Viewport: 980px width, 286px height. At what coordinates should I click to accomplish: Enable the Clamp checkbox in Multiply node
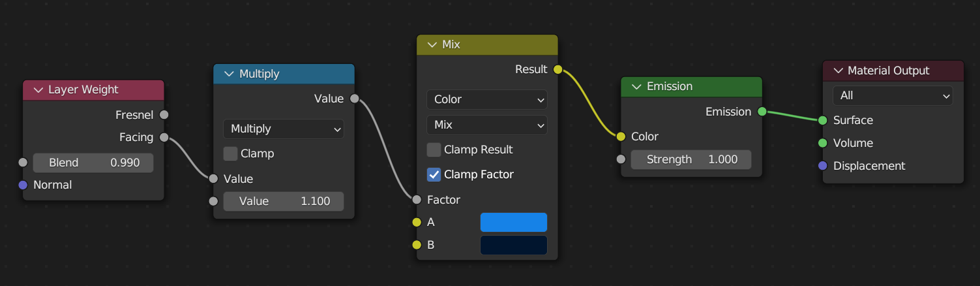pyautogui.click(x=230, y=153)
